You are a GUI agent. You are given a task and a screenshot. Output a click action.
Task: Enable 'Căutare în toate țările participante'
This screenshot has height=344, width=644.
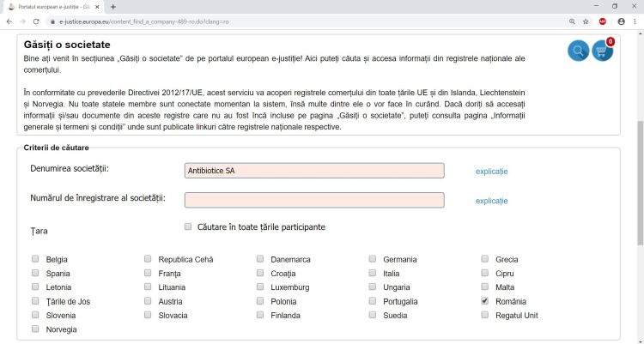188,227
